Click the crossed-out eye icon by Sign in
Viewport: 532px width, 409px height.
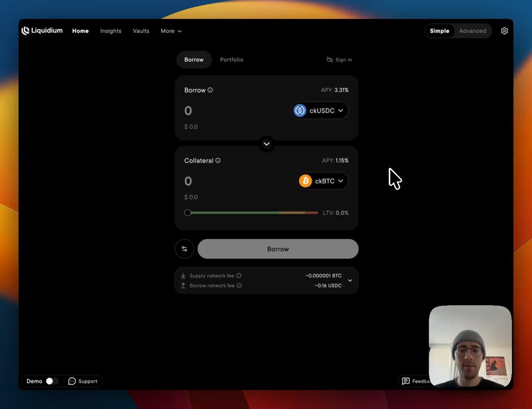point(330,60)
